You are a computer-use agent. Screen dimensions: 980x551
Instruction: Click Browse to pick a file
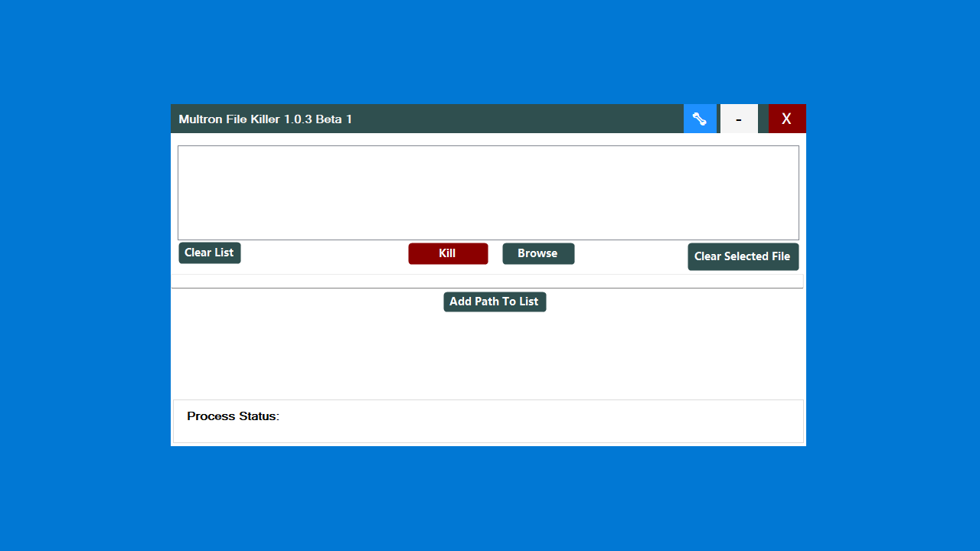coord(538,253)
